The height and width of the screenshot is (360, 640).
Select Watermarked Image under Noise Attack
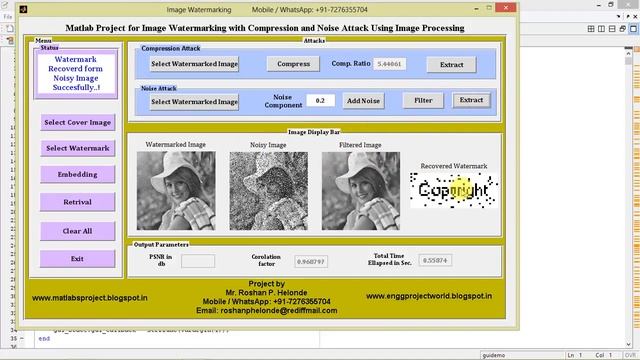click(x=194, y=102)
